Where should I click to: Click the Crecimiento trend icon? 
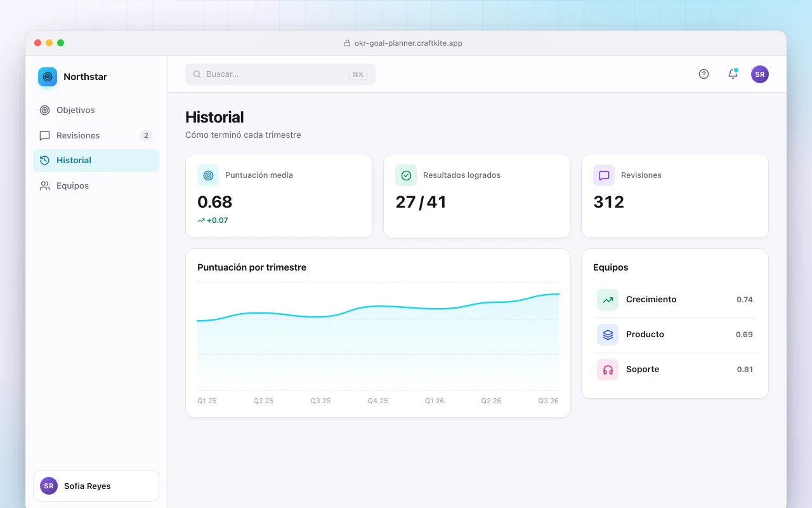(x=608, y=300)
